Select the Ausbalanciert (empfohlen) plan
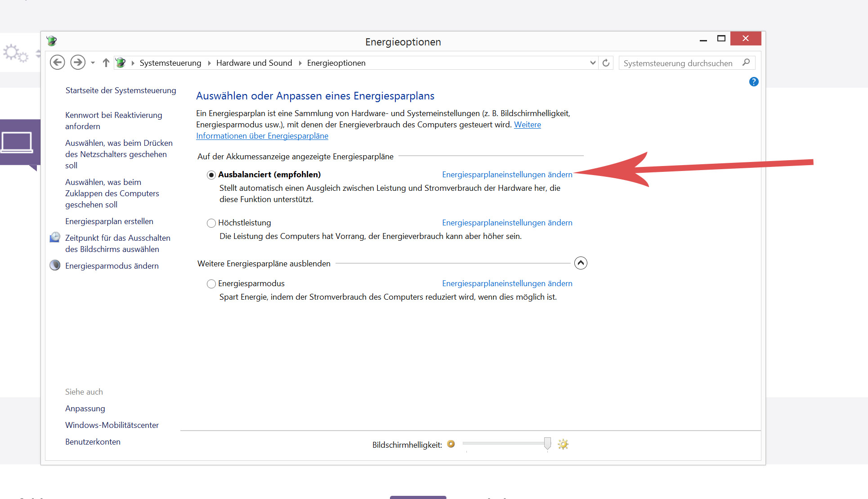Viewport: 868px width, 499px height. pyautogui.click(x=211, y=175)
